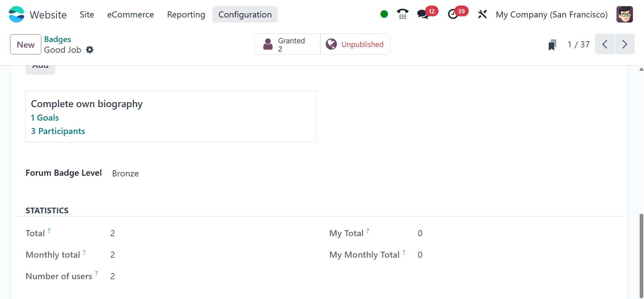Open the VoIP phone icon
The image size is (644, 299).
point(403,14)
